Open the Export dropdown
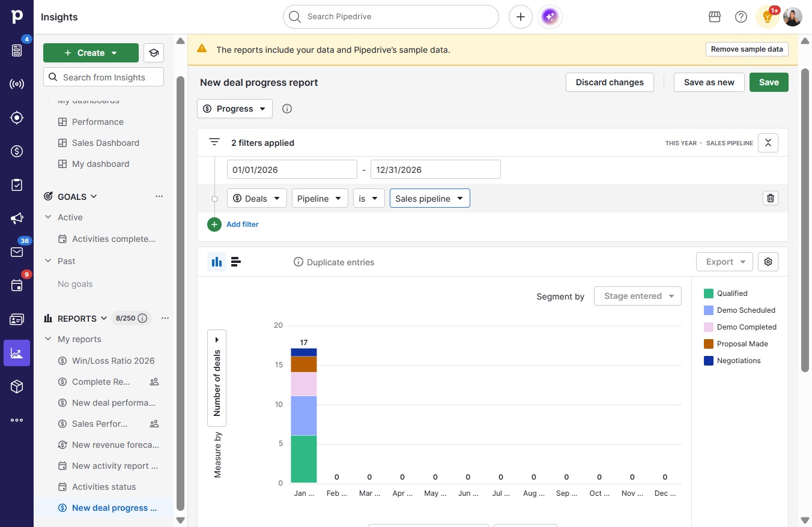Screen dimensions: 812x527 coord(725,262)
